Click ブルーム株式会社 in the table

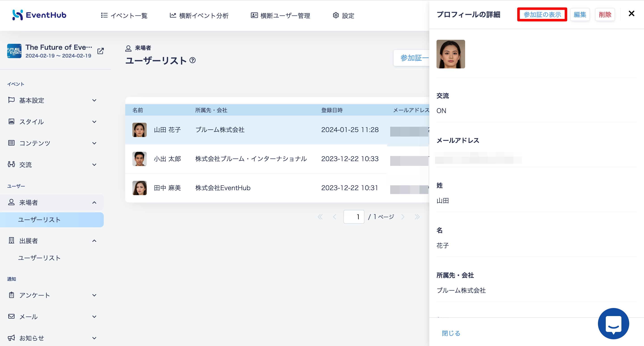pyautogui.click(x=220, y=130)
